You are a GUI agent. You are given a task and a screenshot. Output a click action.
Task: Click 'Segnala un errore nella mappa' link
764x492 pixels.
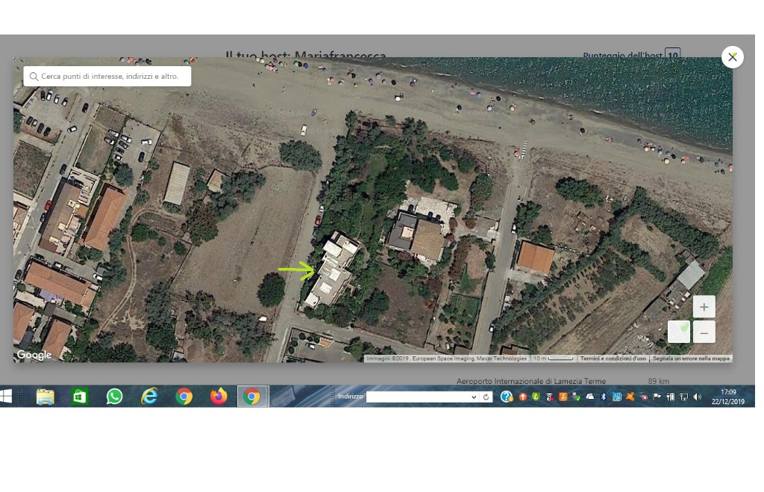click(691, 358)
